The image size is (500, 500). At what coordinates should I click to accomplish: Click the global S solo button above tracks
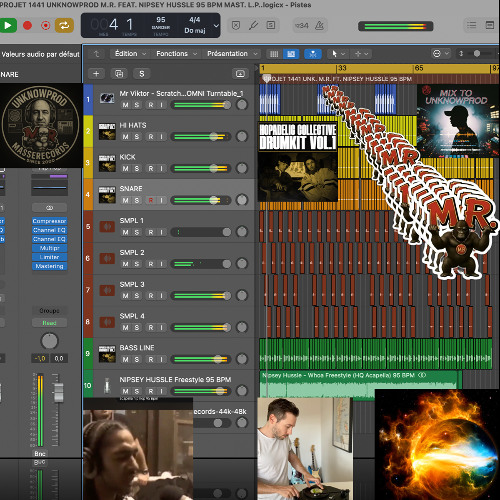(x=142, y=74)
